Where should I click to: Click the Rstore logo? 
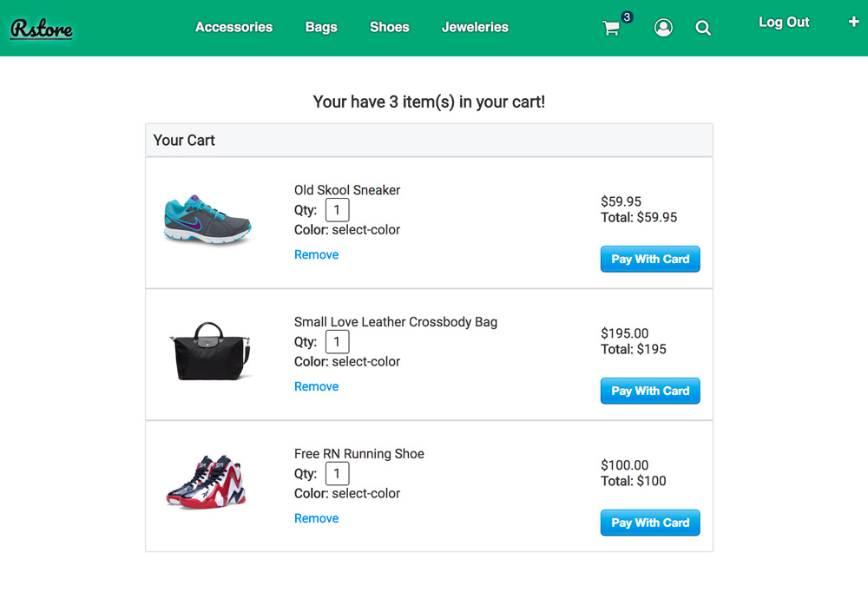(x=41, y=29)
